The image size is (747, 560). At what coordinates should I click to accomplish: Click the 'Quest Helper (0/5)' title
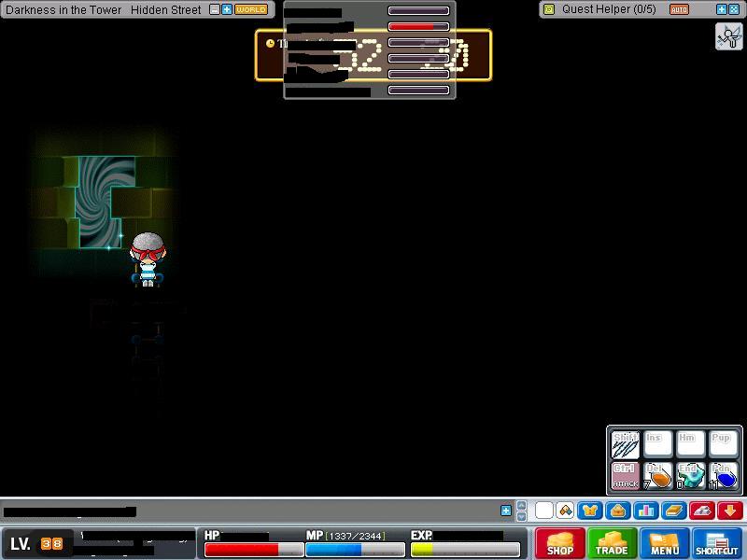(609, 9)
